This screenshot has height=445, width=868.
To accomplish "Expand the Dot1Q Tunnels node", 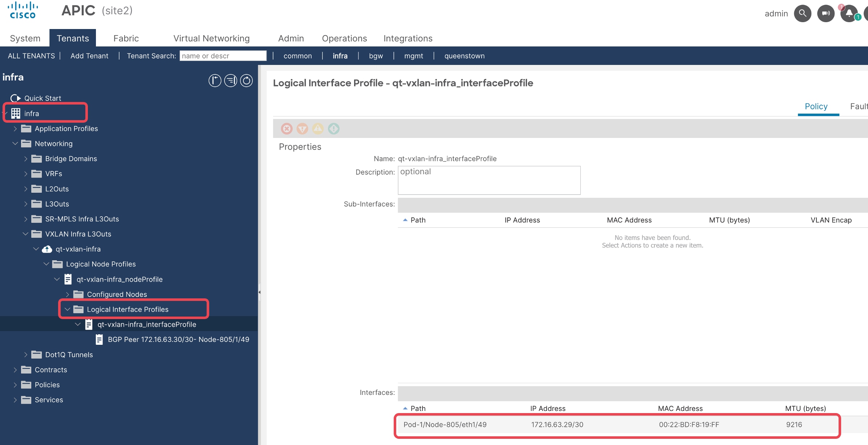I will click(x=26, y=355).
